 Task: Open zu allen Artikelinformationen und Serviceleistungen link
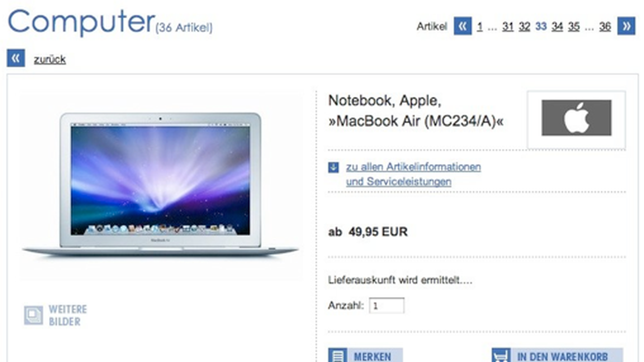[414, 174]
